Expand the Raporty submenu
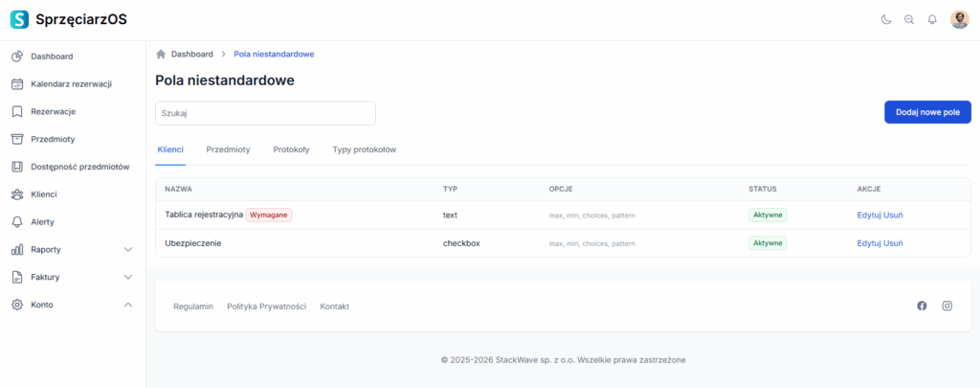980x388 pixels. (128, 250)
